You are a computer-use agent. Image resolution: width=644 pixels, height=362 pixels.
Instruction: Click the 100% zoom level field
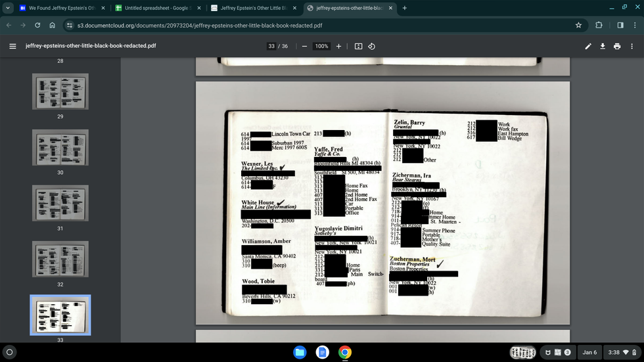(x=321, y=47)
